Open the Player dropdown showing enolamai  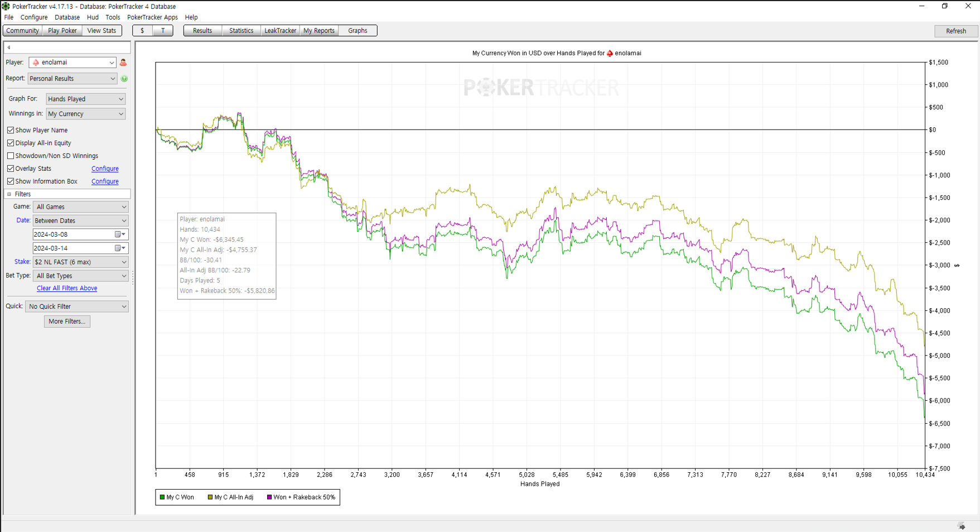coord(73,63)
